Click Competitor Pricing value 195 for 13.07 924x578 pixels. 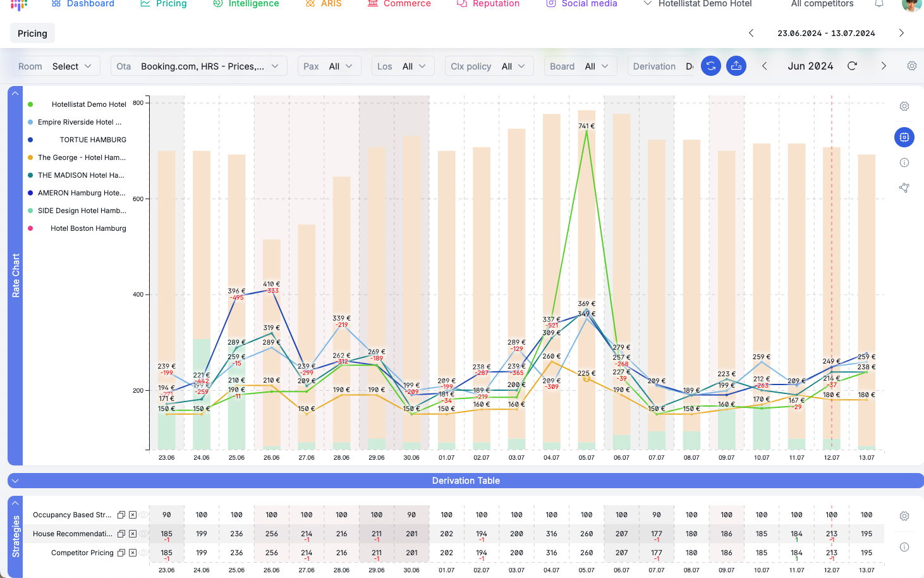click(866, 553)
